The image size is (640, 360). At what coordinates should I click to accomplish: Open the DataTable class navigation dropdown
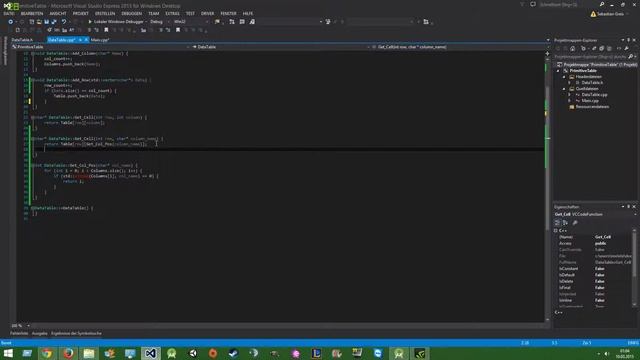[281, 47]
